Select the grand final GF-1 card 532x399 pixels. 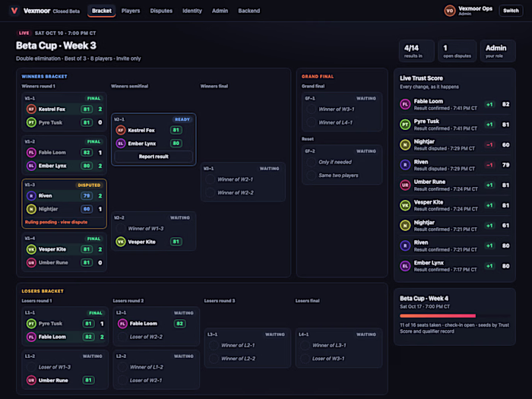(x=342, y=112)
